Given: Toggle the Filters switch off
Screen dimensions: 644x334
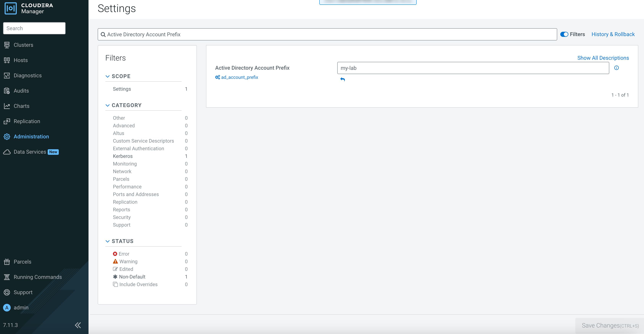Looking at the screenshot, I should click(564, 34).
